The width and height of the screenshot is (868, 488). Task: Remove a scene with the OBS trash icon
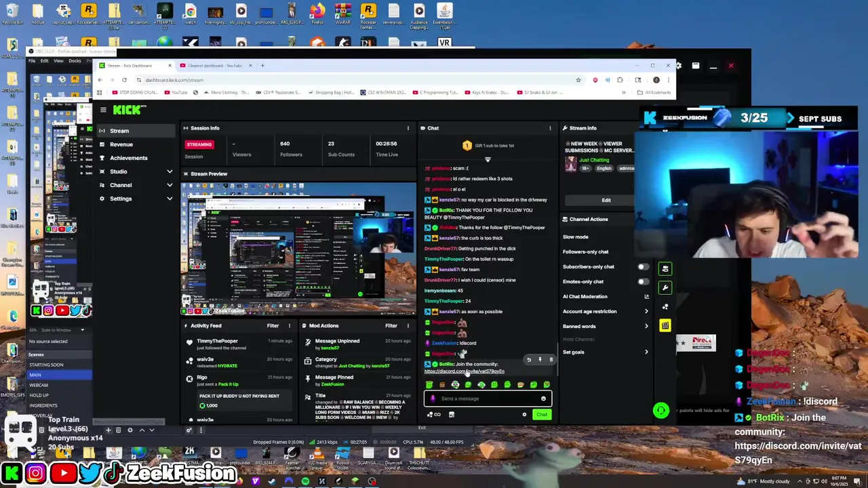click(x=119, y=430)
